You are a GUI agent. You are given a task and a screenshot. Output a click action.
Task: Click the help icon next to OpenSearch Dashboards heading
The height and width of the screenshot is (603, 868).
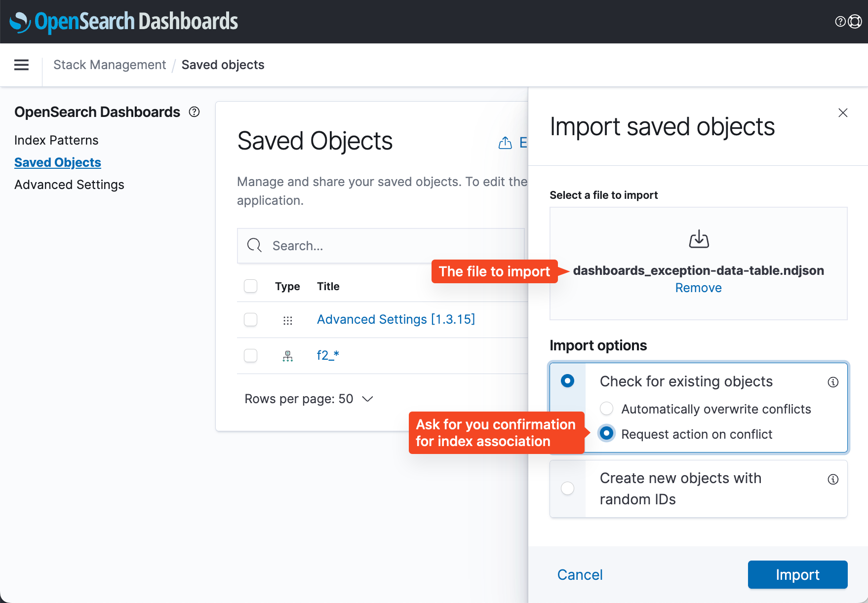(194, 112)
